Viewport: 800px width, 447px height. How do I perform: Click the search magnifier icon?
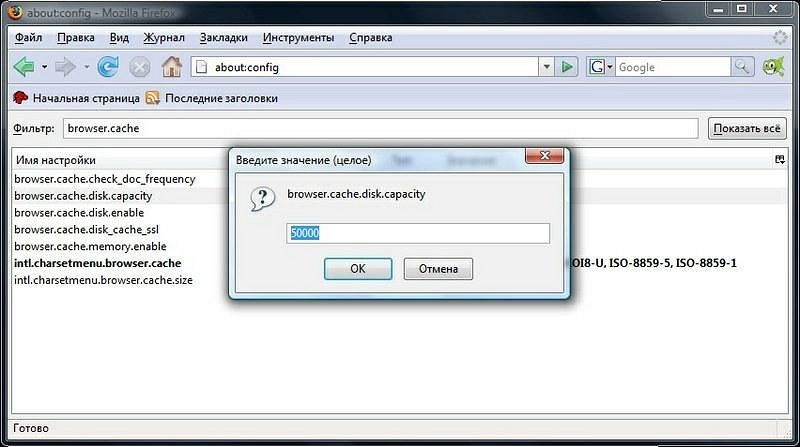742,67
